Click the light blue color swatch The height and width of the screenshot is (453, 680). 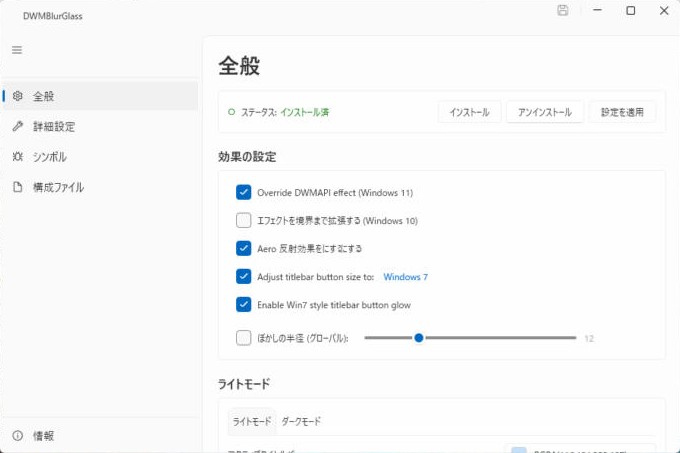(x=519, y=450)
